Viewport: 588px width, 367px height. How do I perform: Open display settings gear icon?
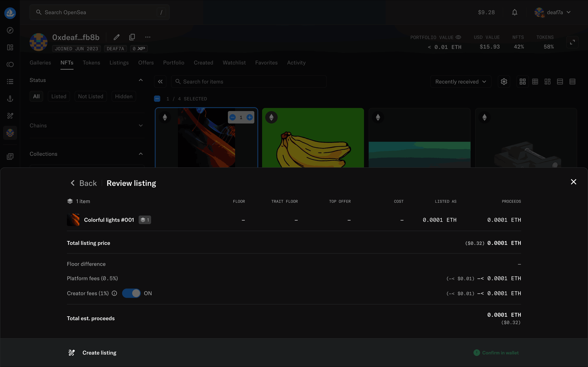coord(504,82)
